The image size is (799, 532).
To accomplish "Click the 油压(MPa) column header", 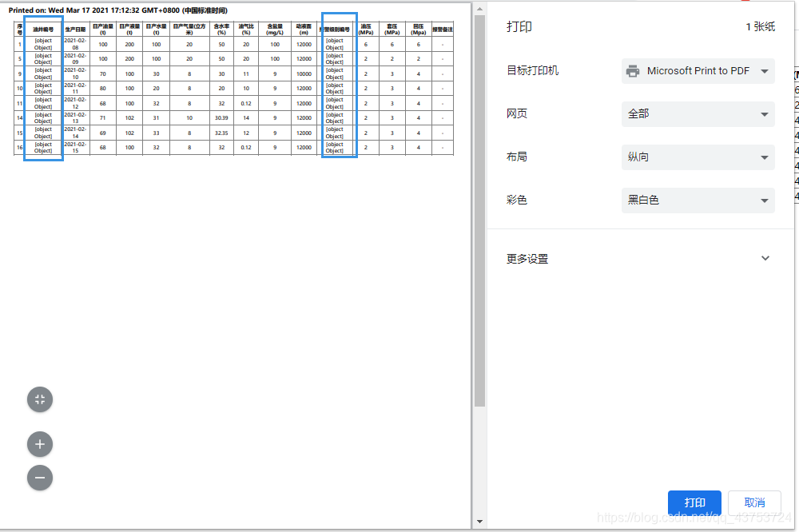I will point(366,30).
